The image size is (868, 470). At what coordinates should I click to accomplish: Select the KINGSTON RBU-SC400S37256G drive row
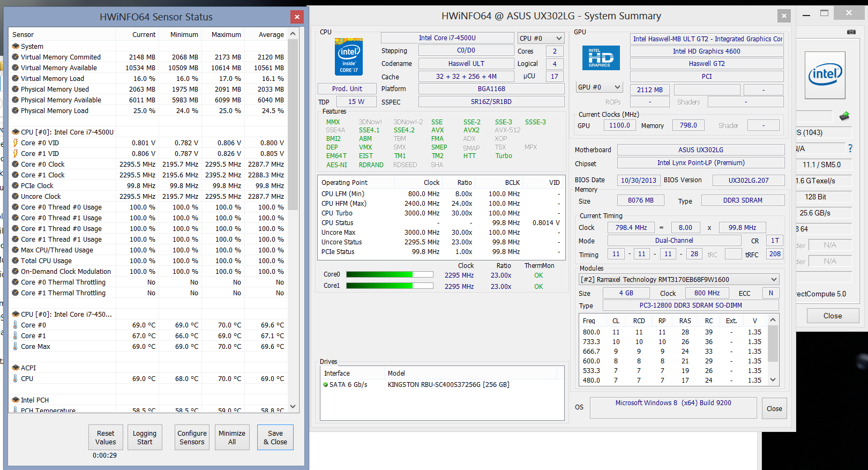pos(443,385)
